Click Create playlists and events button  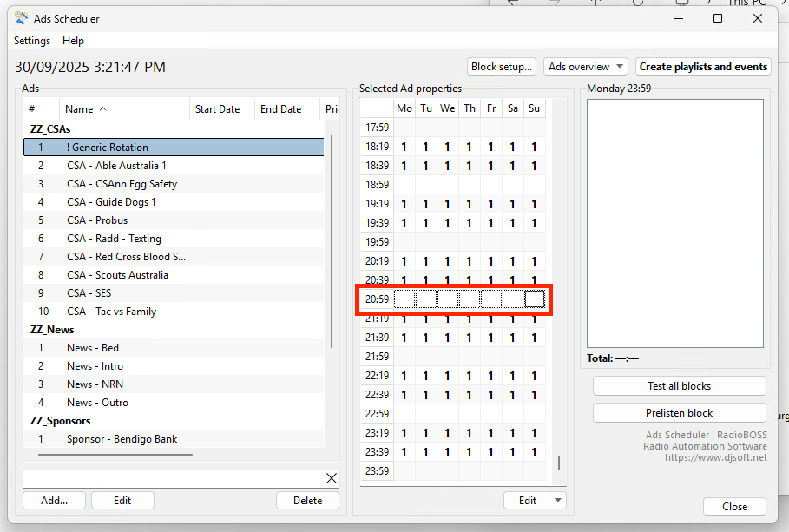pyautogui.click(x=703, y=67)
